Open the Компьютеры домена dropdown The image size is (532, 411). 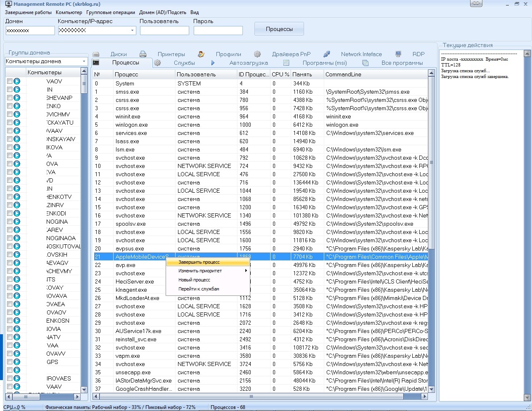tap(84, 61)
